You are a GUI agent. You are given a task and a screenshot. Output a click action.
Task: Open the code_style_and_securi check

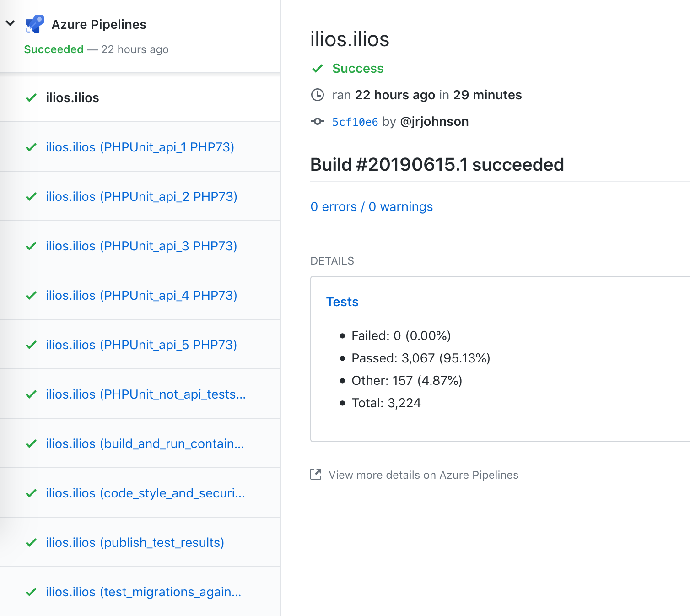click(146, 493)
